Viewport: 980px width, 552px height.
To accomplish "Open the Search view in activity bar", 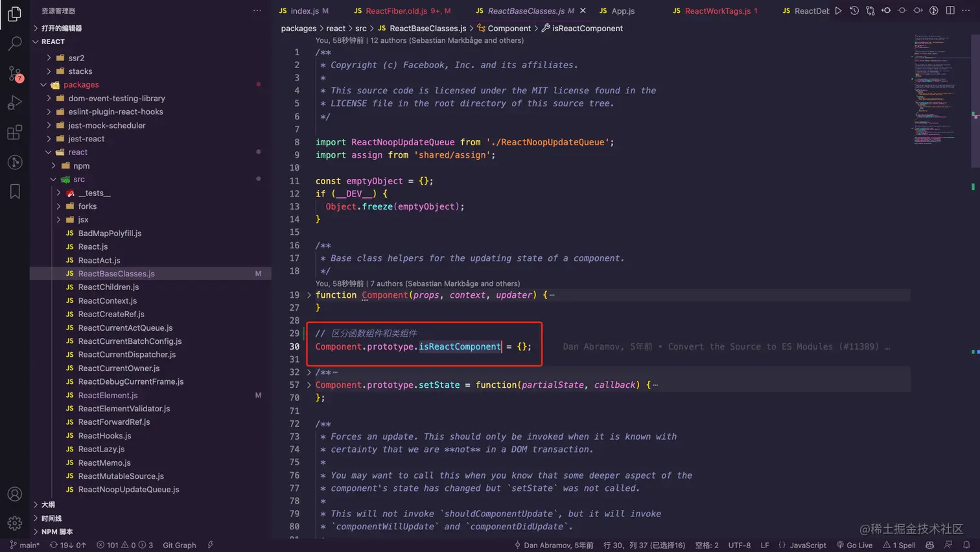I will (14, 43).
